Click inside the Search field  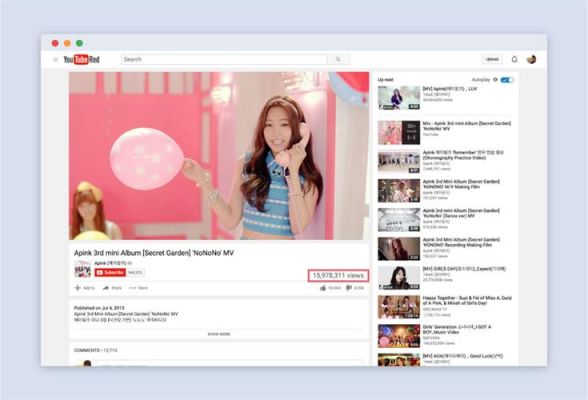pos(224,59)
